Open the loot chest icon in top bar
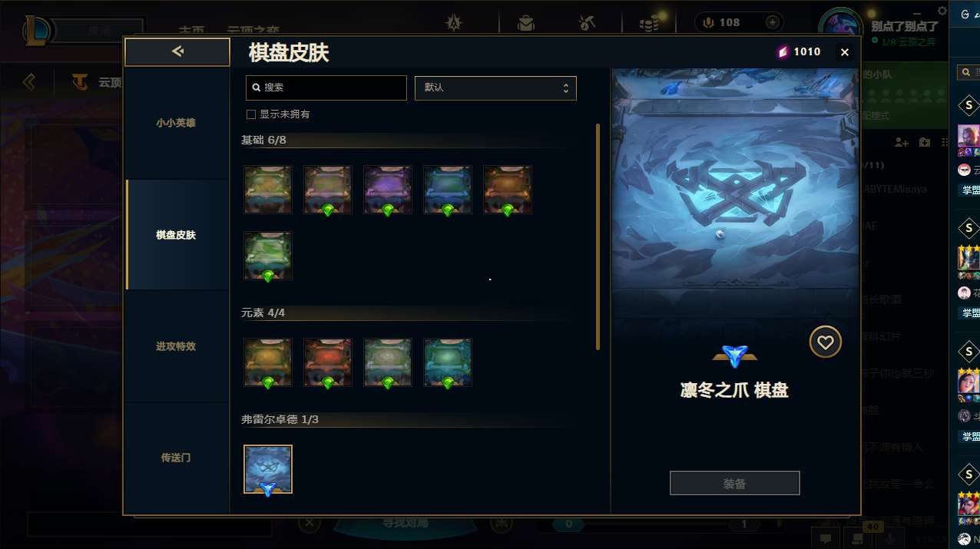The height and width of the screenshot is (549, 980). click(x=526, y=23)
